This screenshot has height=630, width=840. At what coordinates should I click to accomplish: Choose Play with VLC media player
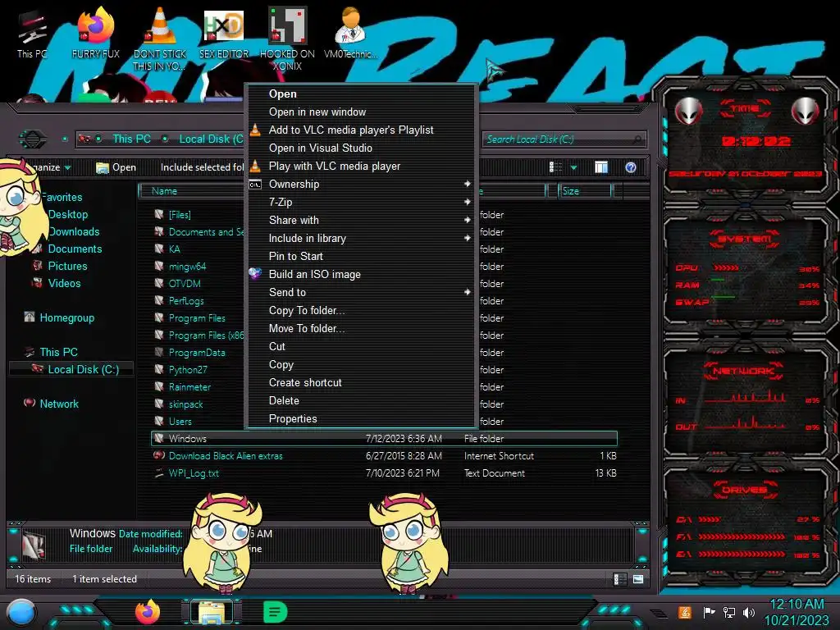tap(361, 166)
